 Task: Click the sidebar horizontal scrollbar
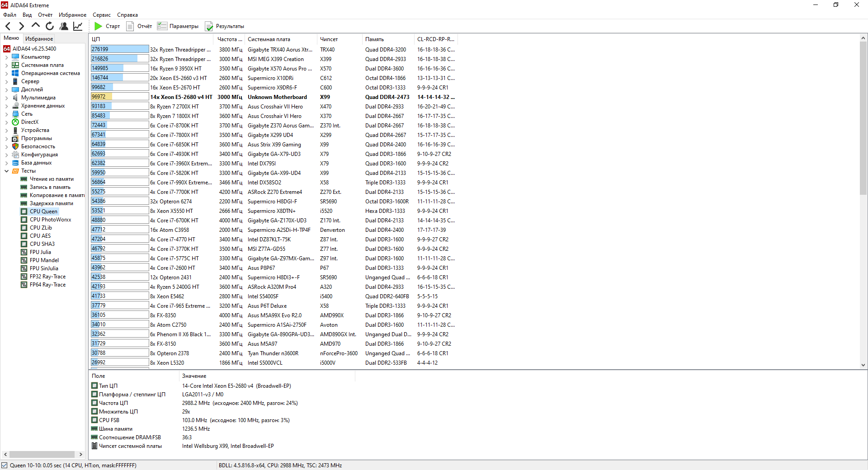pos(43,454)
